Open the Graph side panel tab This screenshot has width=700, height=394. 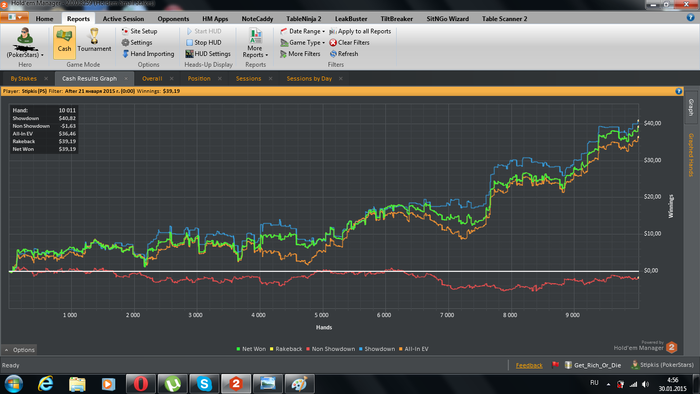[x=691, y=108]
